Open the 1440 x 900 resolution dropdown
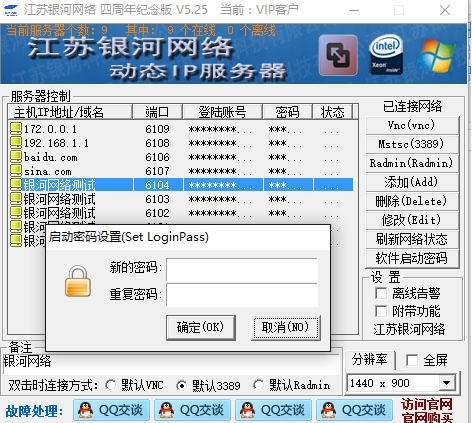The width and height of the screenshot is (472, 423). (x=446, y=383)
